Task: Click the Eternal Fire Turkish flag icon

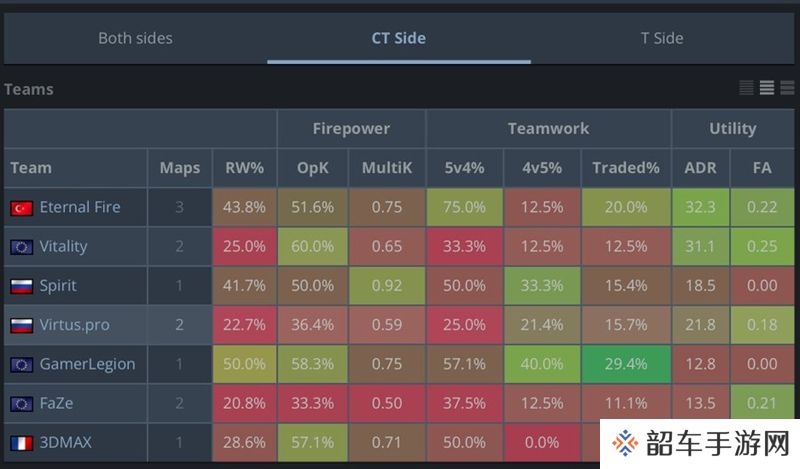Action: tap(21, 208)
